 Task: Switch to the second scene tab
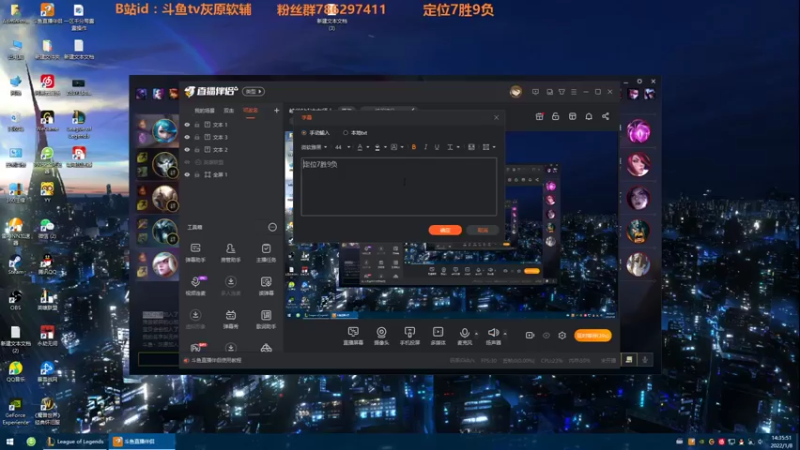click(229, 111)
